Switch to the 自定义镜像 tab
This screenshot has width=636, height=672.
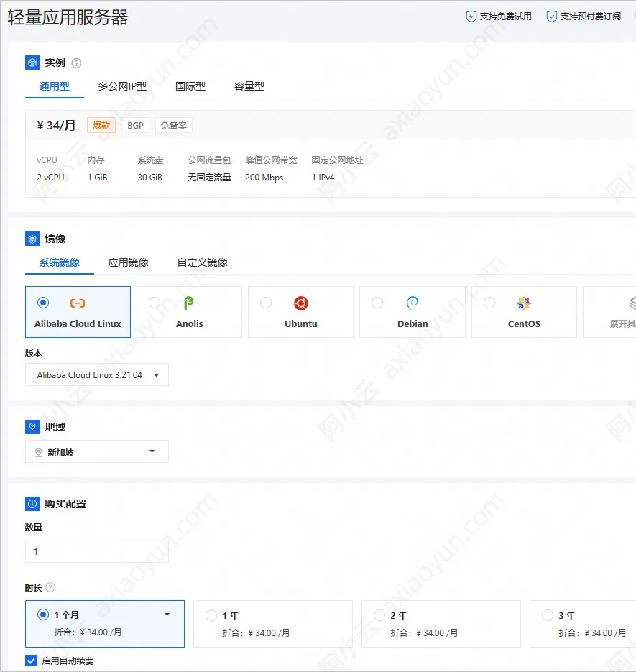point(202,262)
